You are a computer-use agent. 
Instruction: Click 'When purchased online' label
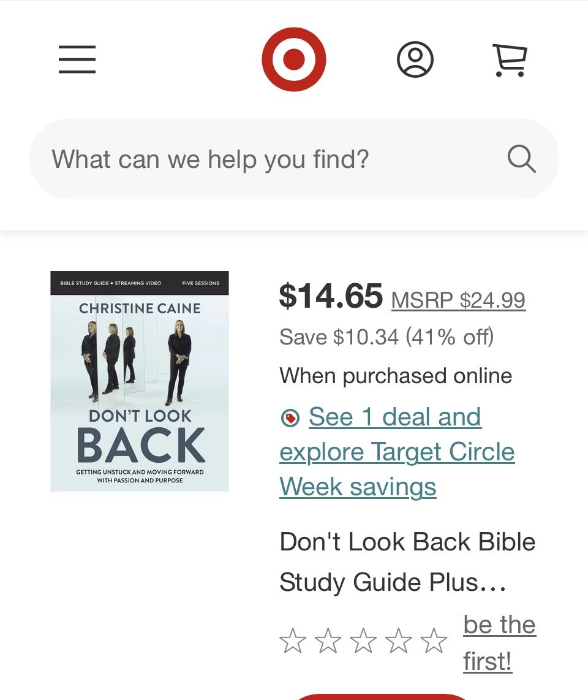[x=395, y=376]
